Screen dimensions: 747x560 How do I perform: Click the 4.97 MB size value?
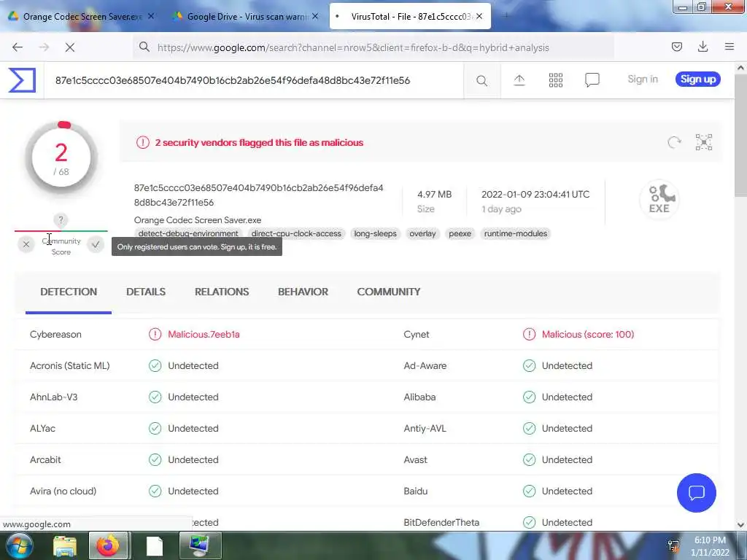coord(435,194)
